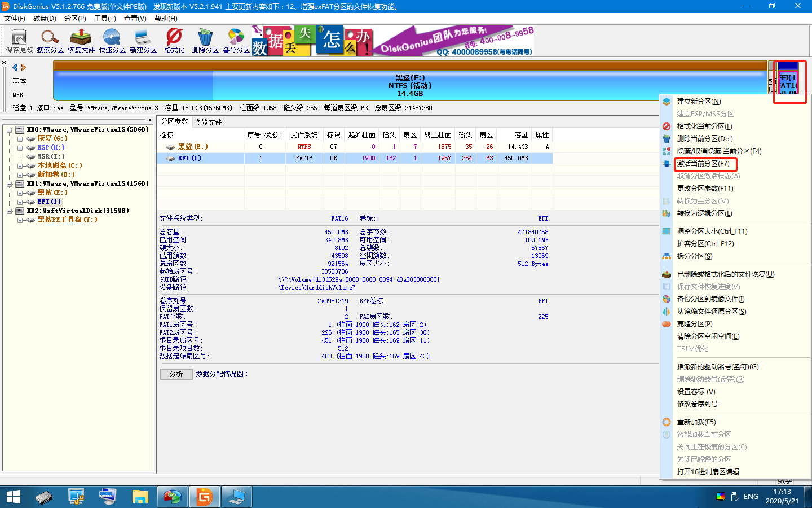Choose 调整分区大小(Ctrl_F11) menu entry
The height and width of the screenshot is (508, 812).
click(712, 231)
